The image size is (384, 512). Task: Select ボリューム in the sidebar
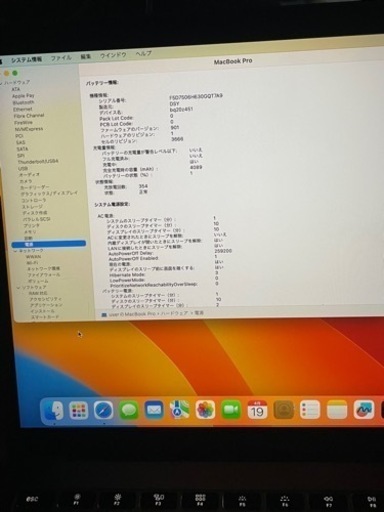coord(38,281)
